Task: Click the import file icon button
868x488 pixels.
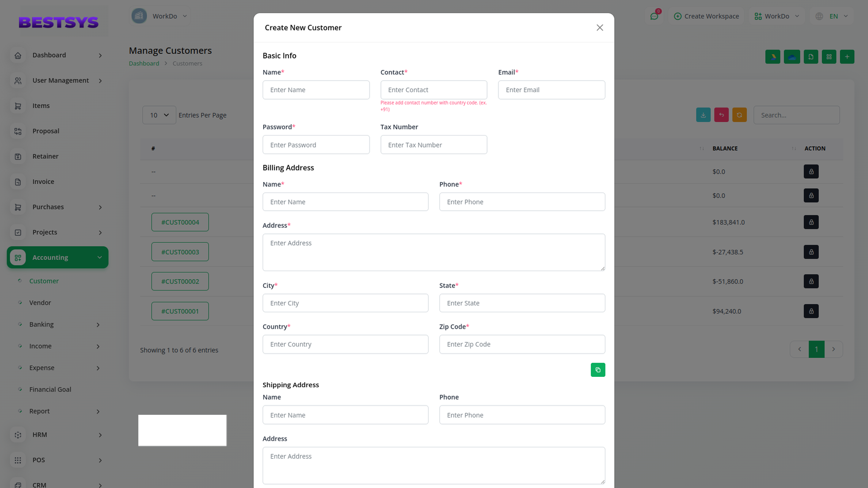Action: pos(810,57)
